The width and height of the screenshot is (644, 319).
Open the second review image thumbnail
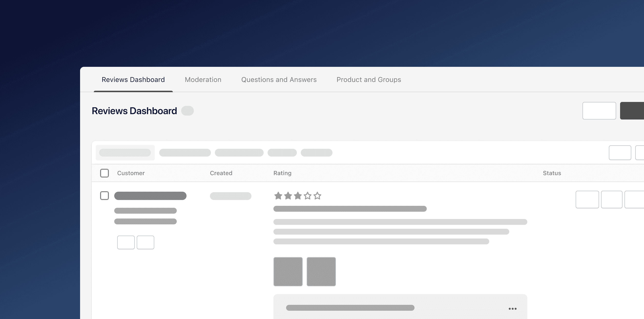click(321, 271)
